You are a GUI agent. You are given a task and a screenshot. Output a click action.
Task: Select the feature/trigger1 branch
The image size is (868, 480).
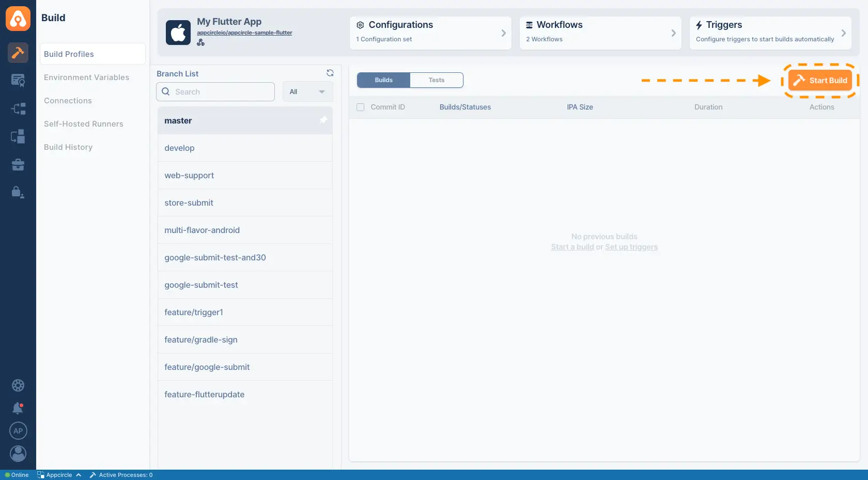(245, 312)
